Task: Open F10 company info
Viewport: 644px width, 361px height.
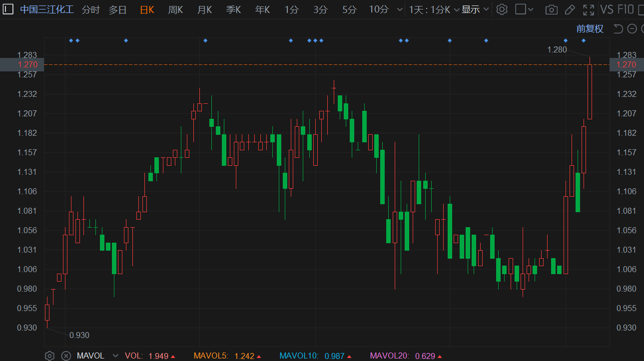Action: [626, 9]
